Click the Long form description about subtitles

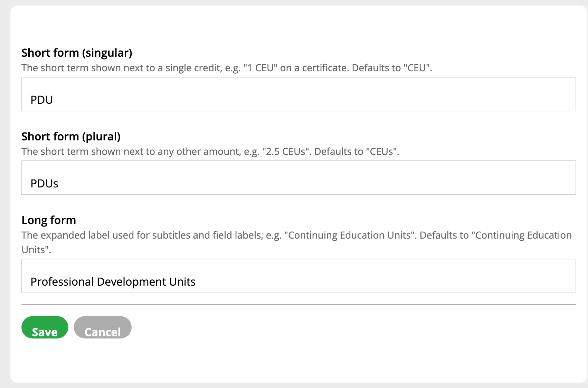click(296, 242)
